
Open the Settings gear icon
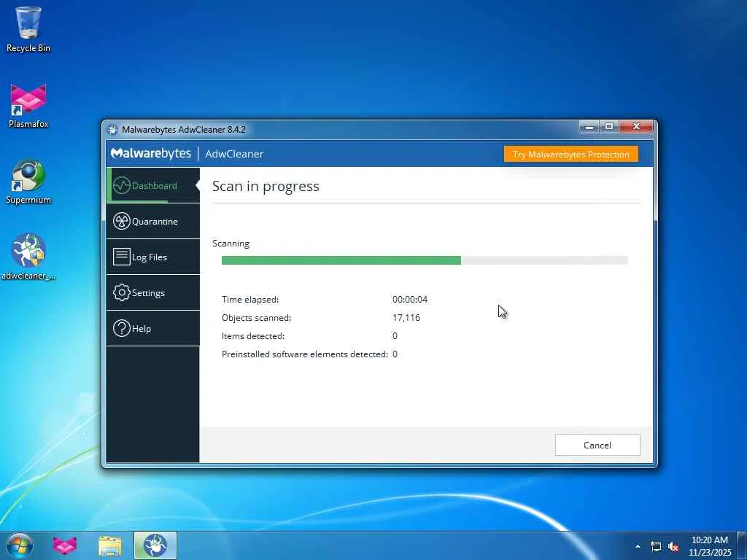(x=122, y=292)
